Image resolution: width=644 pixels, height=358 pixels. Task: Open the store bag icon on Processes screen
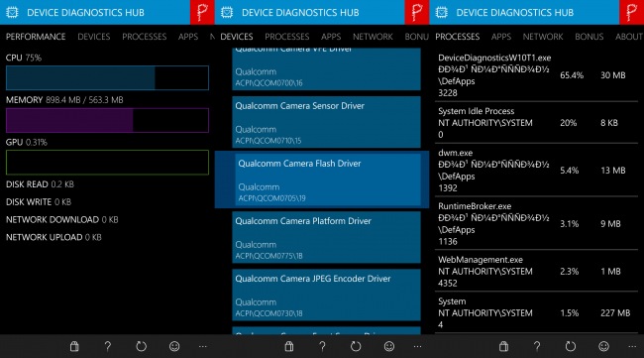503,346
